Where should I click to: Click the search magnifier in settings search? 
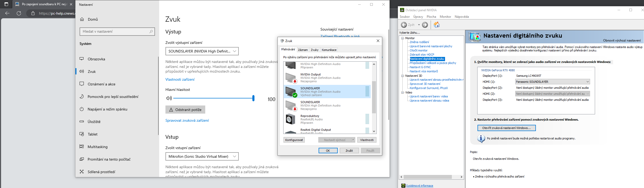point(151,32)
